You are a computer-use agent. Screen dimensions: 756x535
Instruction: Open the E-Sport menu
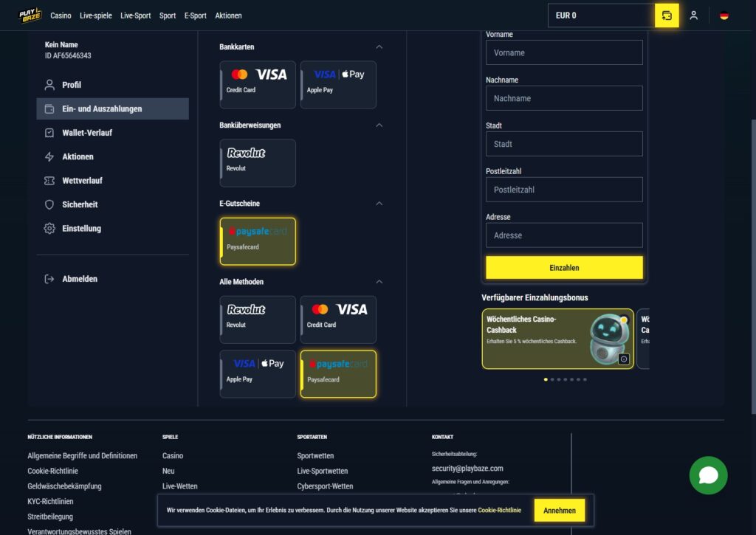click(195, 15)
